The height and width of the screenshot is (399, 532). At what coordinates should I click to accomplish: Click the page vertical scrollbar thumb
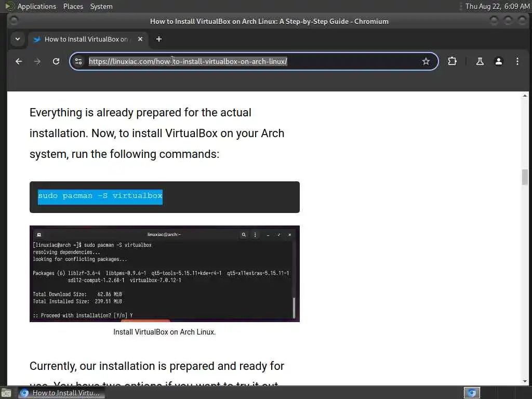[525, 177]
